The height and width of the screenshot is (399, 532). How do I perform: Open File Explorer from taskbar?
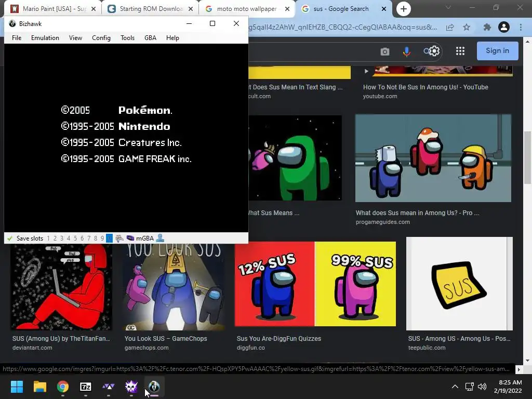pos(39,387)
